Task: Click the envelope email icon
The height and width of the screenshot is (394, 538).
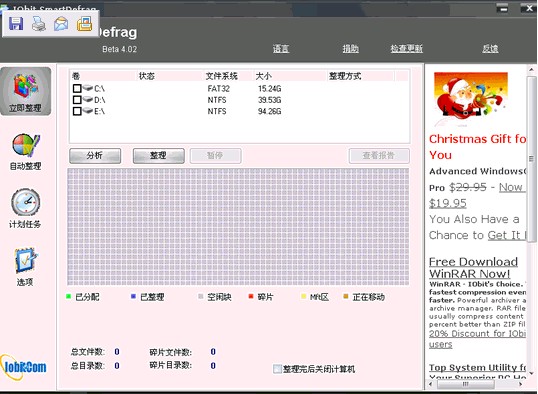Action: tap(61, 24)
